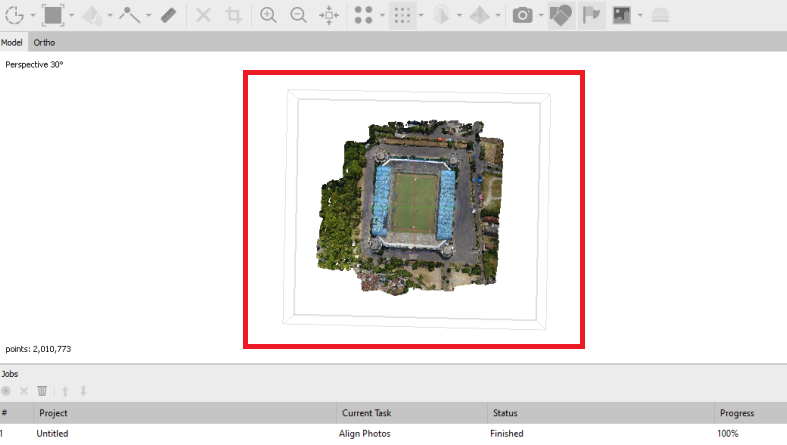Click the points: 2,010,773 label

tap(38, 349)
